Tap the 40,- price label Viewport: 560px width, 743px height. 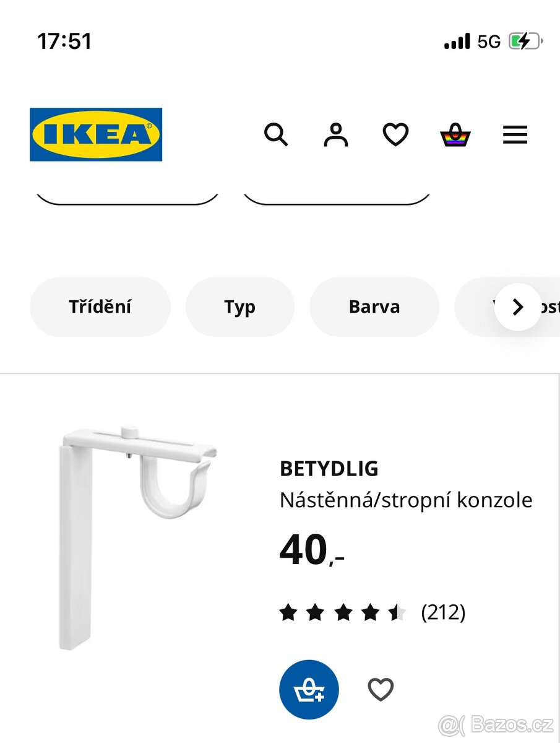312,550
